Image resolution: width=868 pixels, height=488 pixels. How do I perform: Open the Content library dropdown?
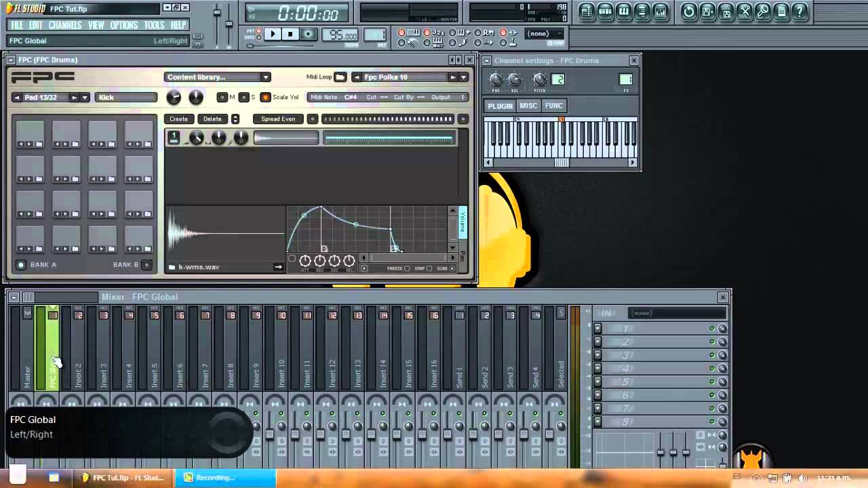coord(218,77)
